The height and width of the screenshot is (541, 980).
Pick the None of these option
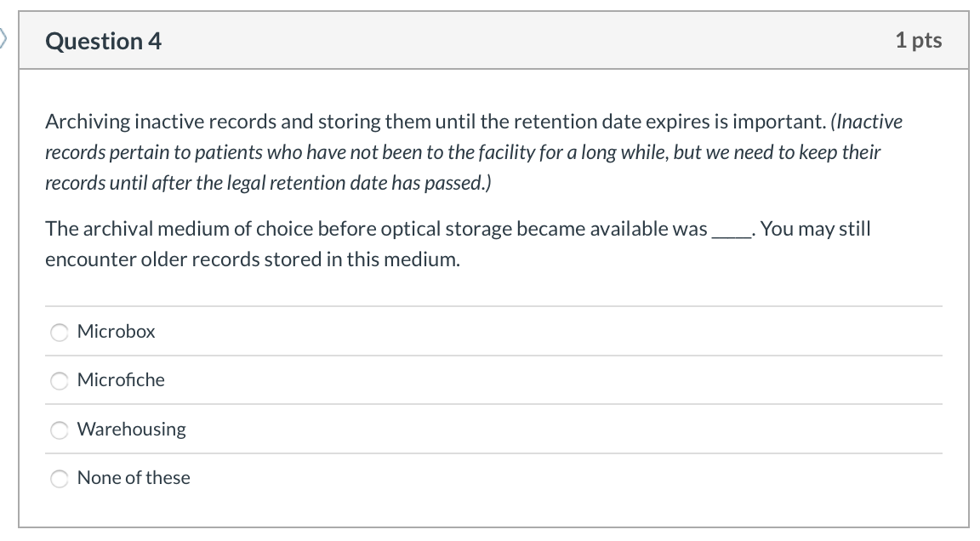pyautogui.click(x=59, y=478)
